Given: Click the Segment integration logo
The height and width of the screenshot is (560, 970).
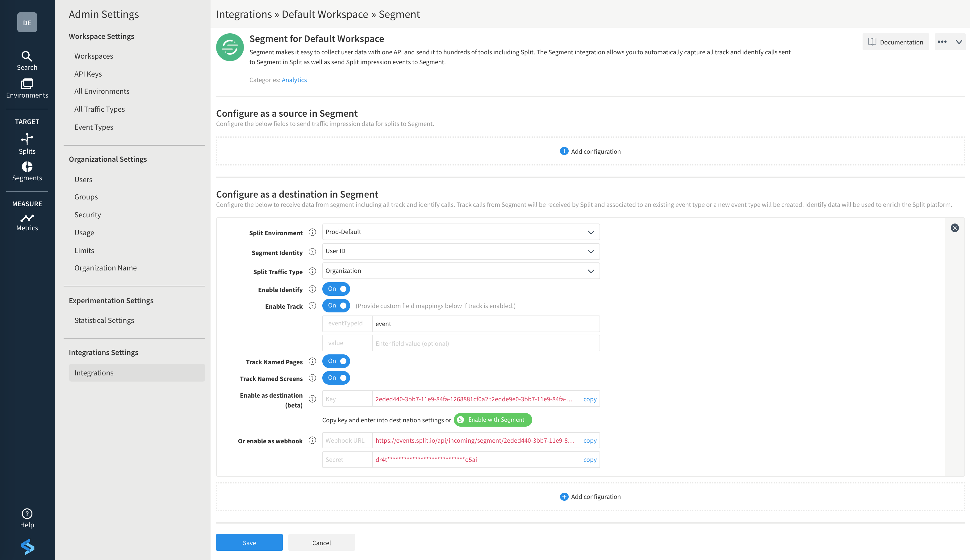Looking at the screenshot, I should (x=230, y=47).
